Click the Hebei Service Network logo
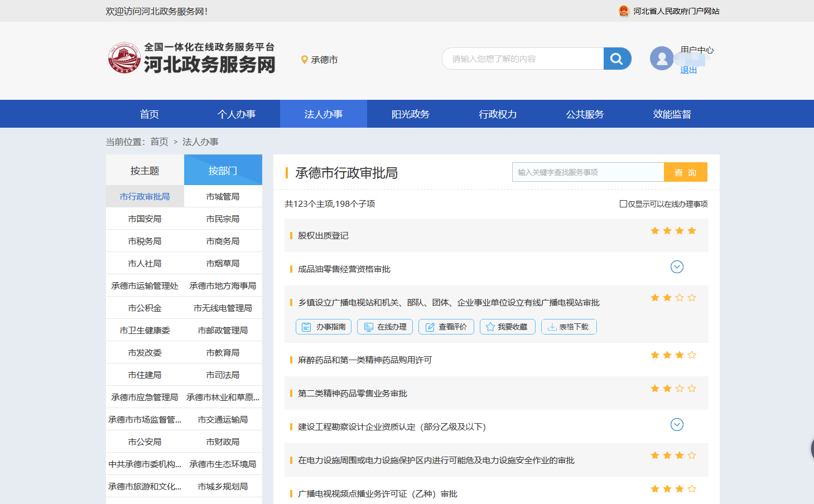Viewport: 814px width, 504px height. click(x=192, y=59)
